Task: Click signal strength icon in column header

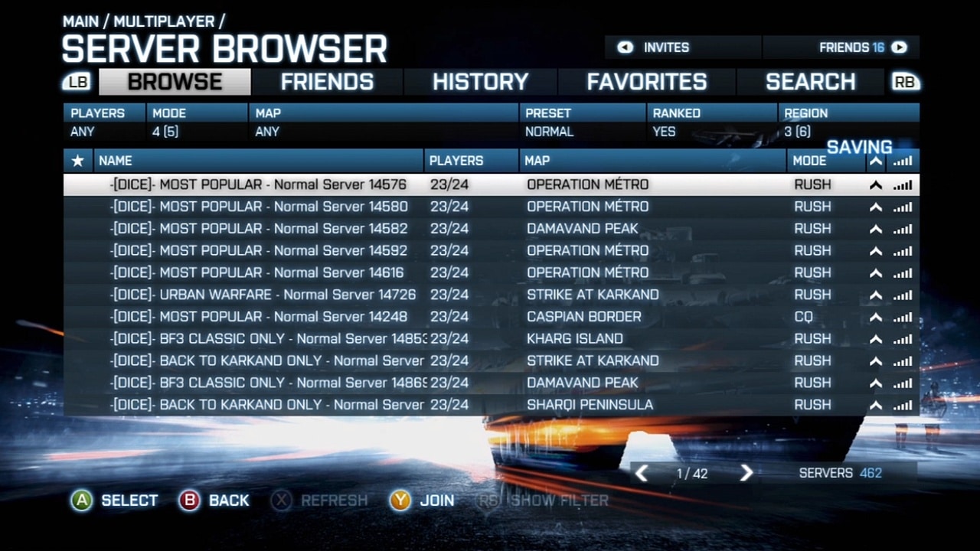Action: (903, 161)
